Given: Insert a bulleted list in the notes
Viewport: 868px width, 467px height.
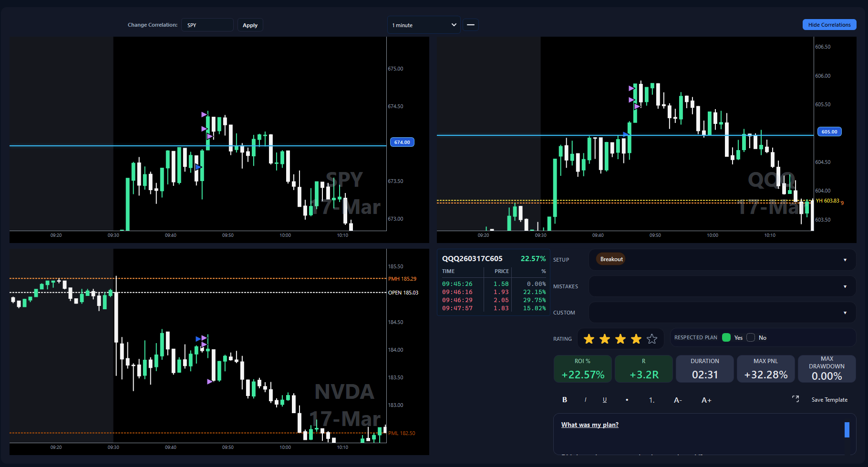Looking at the screenshot, I should [627, 400].
